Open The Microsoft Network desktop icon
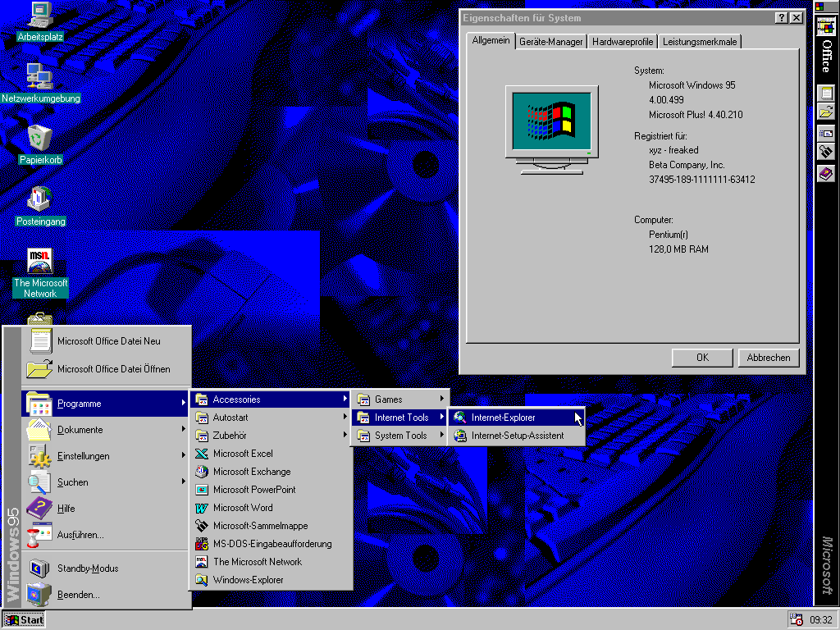This screenshot has width=840, height=630. point(39,262)
